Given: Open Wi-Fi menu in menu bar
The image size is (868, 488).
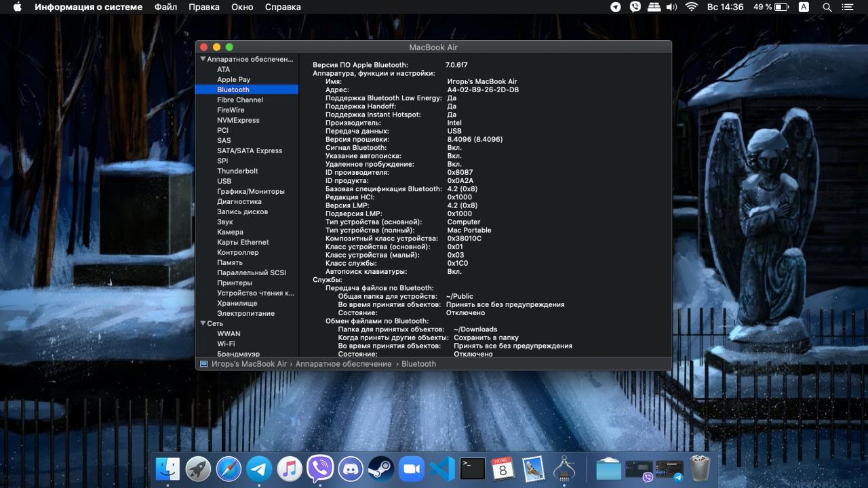Looking at the screenshot, I should tap(692, 7).
